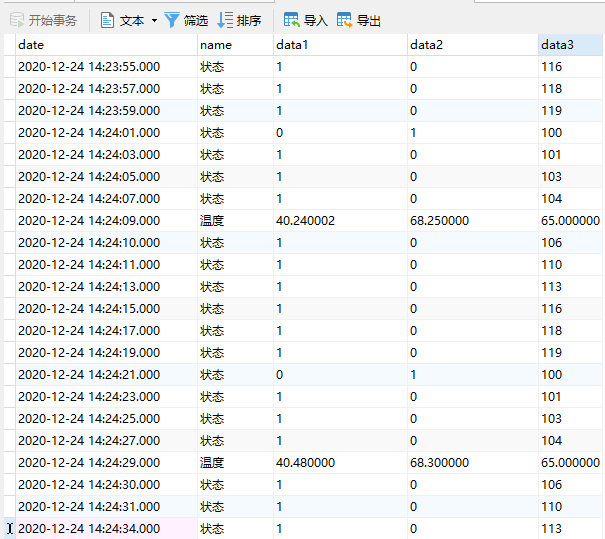
Task: Click the data2 cell showing 68.300000
Action: (x=439, y=463)
